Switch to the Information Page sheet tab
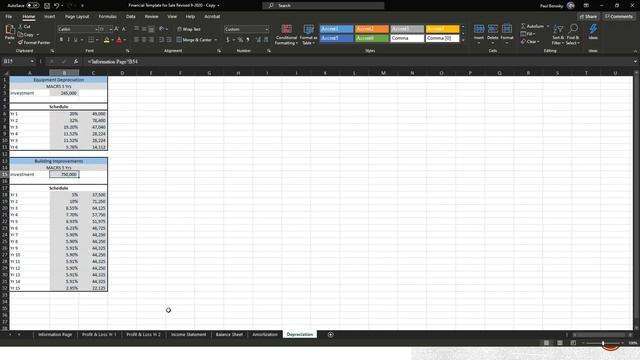 click(55, 334)
